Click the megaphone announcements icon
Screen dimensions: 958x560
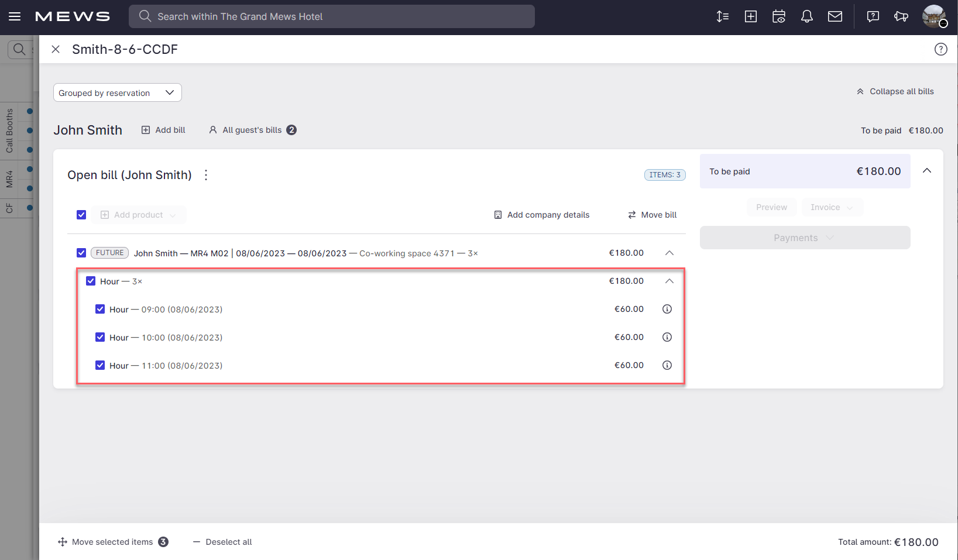pyautogui.click(x=901, y=16)
